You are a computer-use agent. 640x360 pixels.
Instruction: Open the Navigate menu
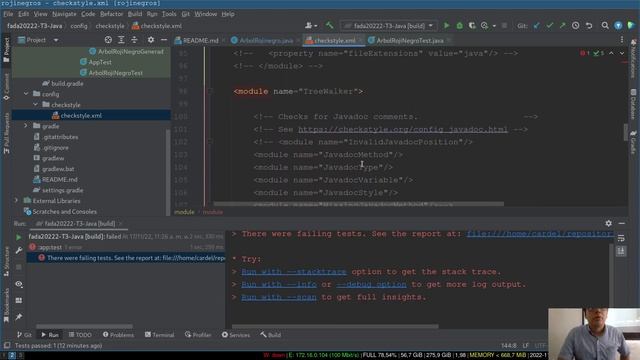coord(64,14)
